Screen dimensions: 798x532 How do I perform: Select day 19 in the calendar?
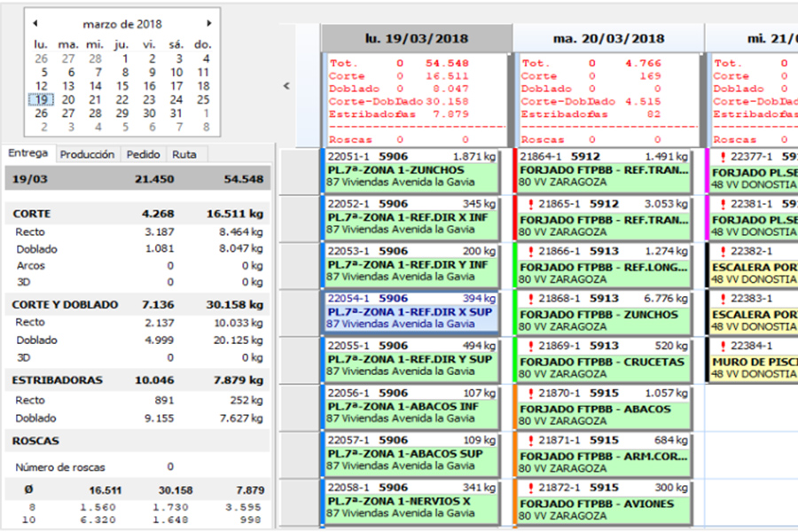pos(41,99)
